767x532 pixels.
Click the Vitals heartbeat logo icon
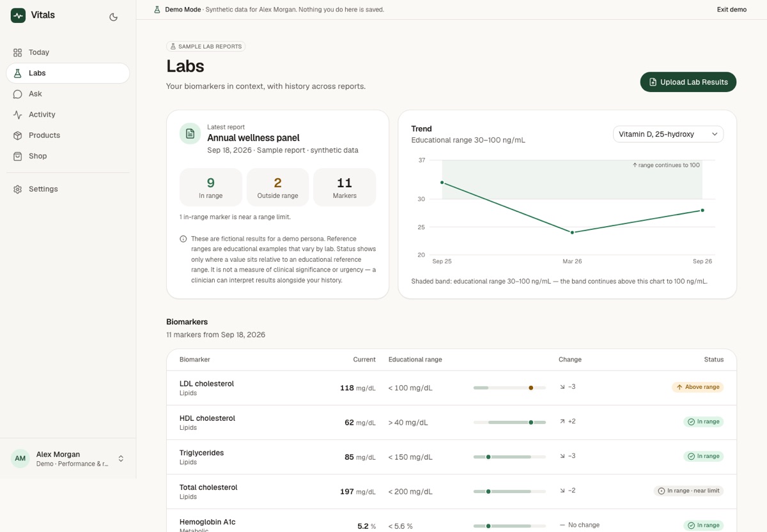point(18,15)
